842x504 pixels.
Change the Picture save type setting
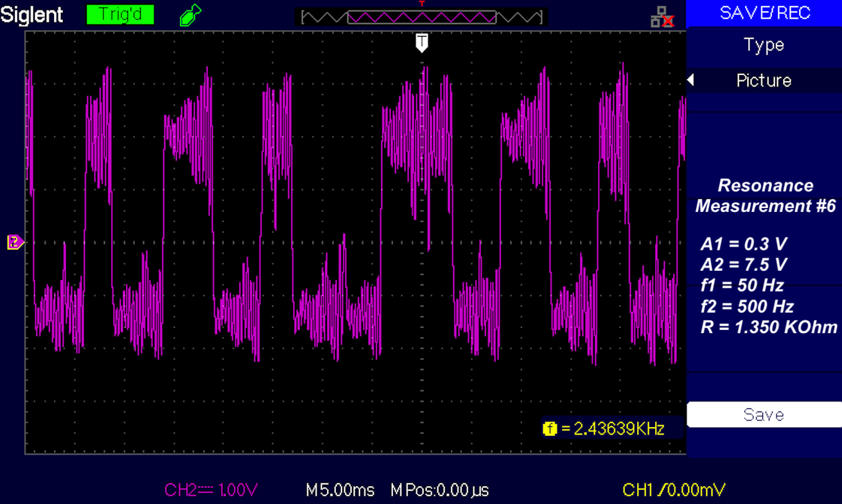point(764,80)
